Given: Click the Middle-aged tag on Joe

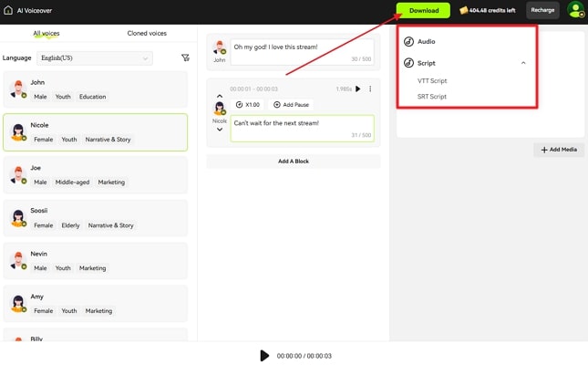Looking at the screenshot, I should 72,182.
